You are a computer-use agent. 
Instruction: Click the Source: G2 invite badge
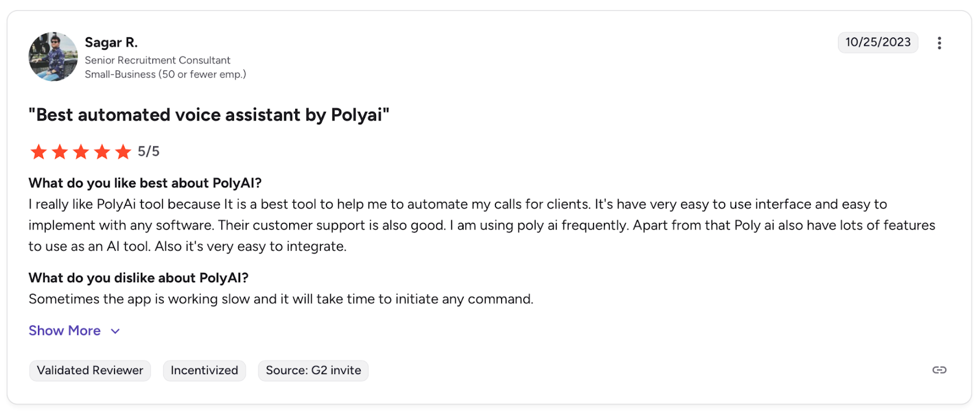[x=313, y=370]
